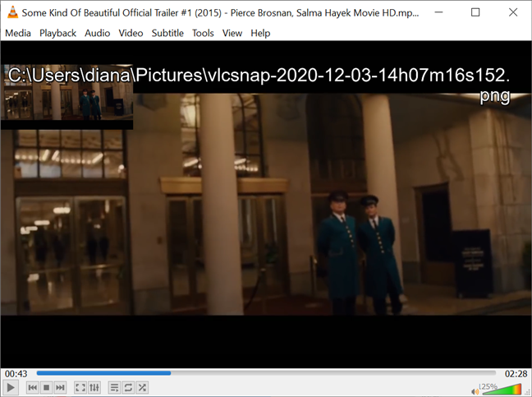The width and height of the screenshot is (532, 397).
Task: Toggle loop repeat mode
Action: (x=128, y=387)
